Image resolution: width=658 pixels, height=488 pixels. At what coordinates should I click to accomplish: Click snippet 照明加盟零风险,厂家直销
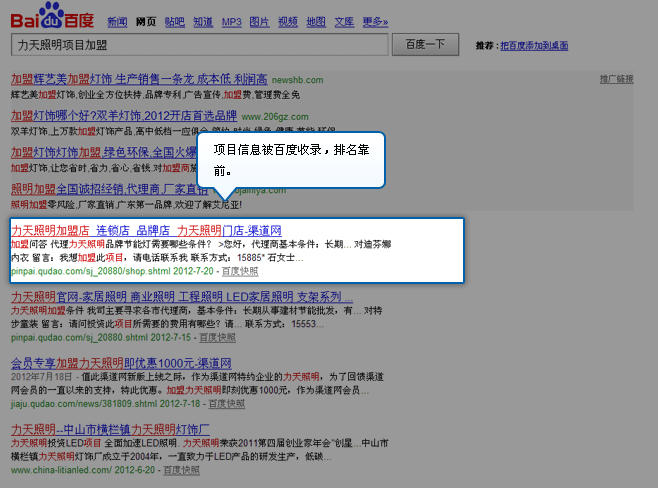click(126, 205)
